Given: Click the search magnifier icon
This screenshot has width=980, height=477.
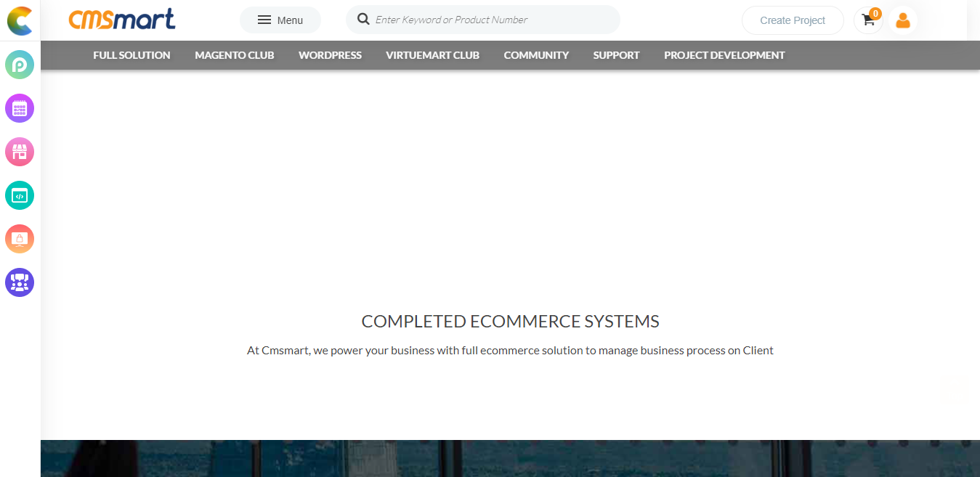Looking at the screenshot, I should pyautogui.click(x=363, y=20).
